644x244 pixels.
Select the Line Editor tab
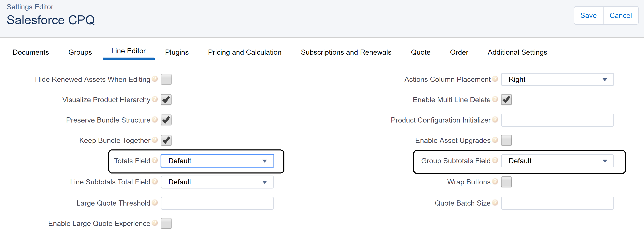pos(129,51)
